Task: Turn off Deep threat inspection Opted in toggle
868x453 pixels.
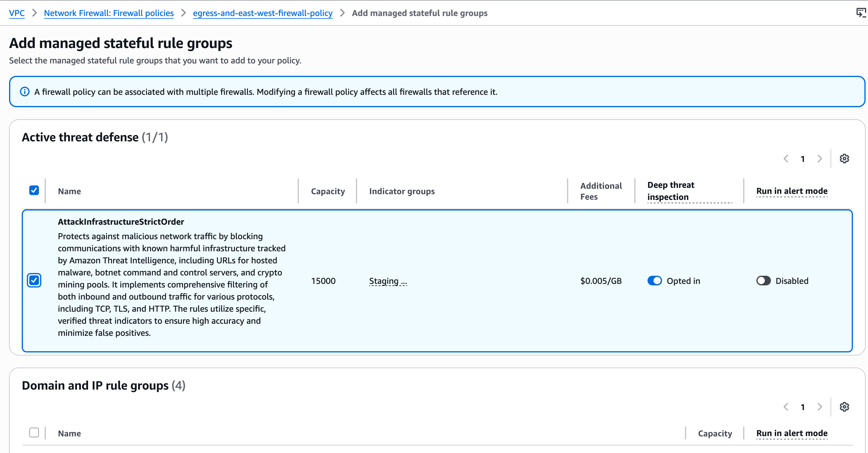Action: (x=654, y=281)
